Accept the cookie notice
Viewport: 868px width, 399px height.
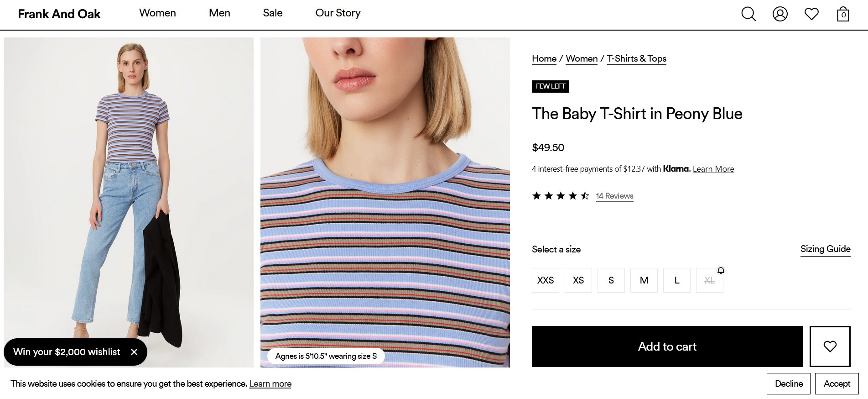point(837,383)
